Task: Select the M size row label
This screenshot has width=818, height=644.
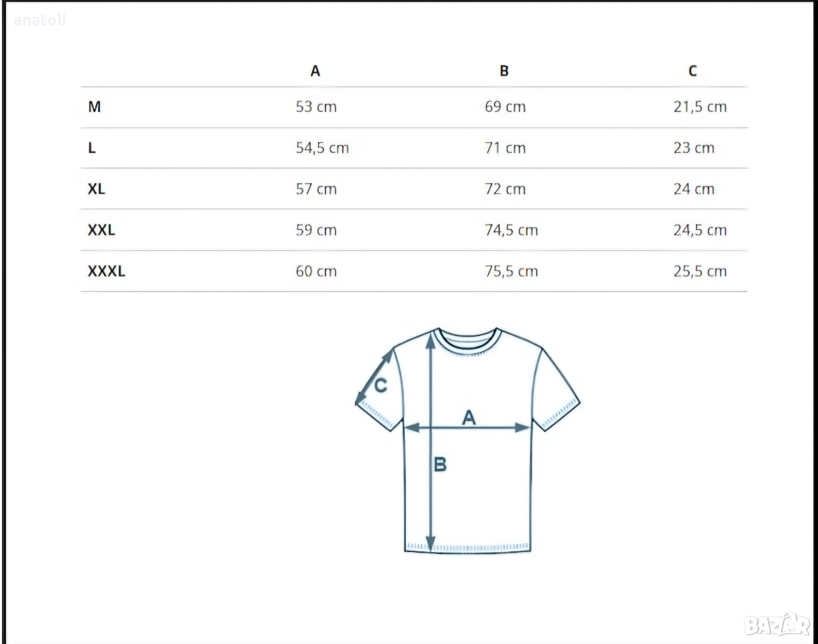Action: coord(95,107)
